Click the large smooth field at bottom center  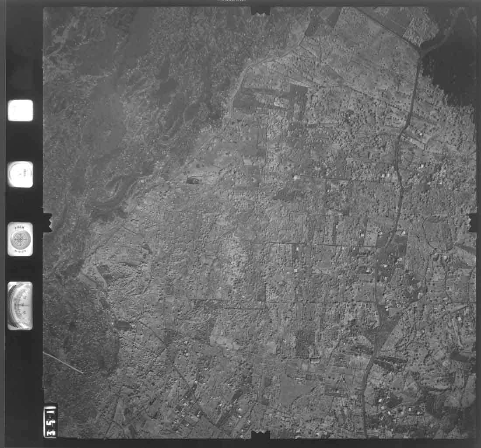click(x=294, y=389)
